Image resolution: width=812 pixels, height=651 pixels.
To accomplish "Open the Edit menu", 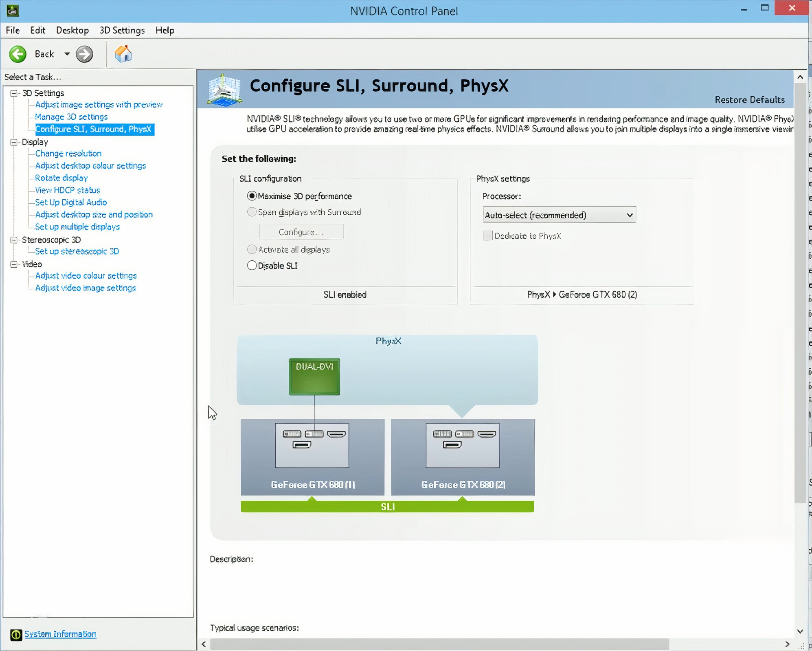I will (37, 30).
